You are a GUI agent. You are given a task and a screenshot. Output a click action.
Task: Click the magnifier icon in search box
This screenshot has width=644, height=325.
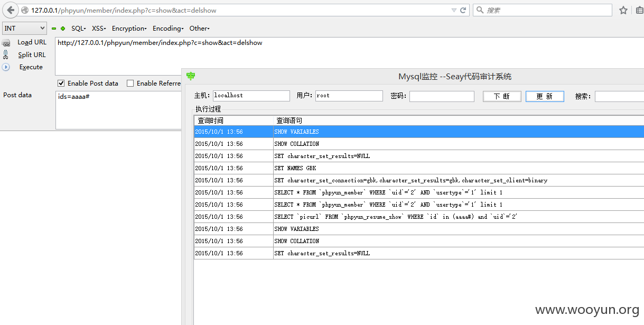(480, 10)
